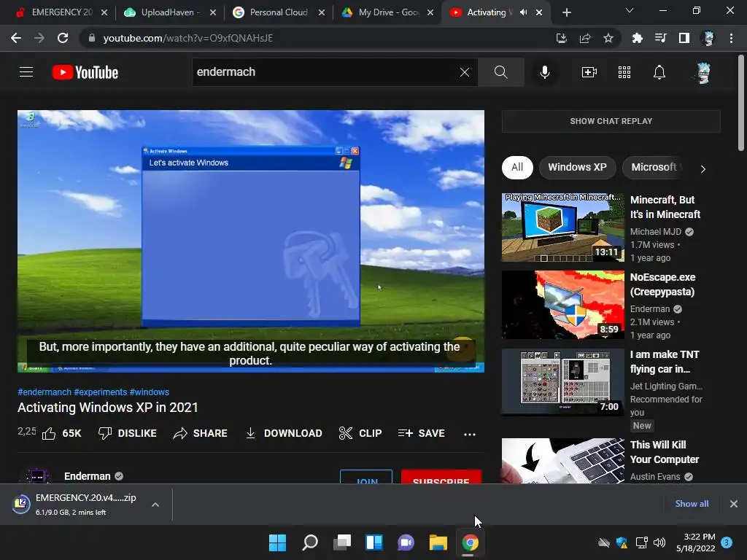747x560 pixels.
Task: Reload the page with the refresh icon
Action: tap(63, 38)
